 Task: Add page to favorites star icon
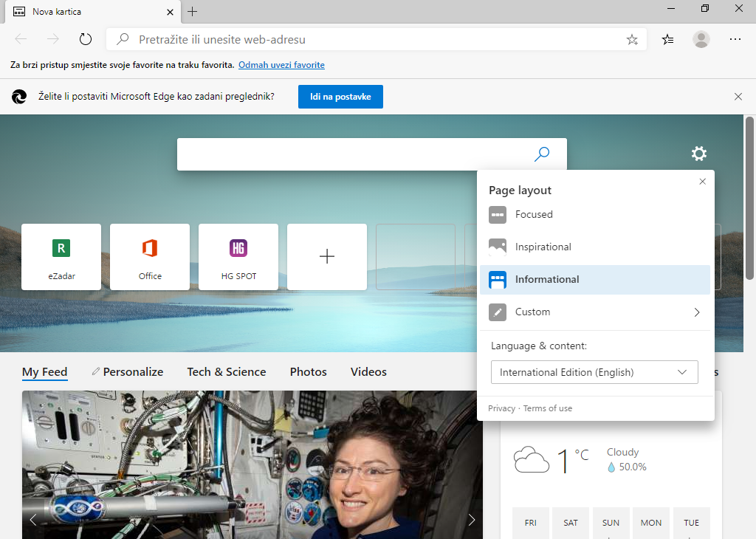pos(632,40)
